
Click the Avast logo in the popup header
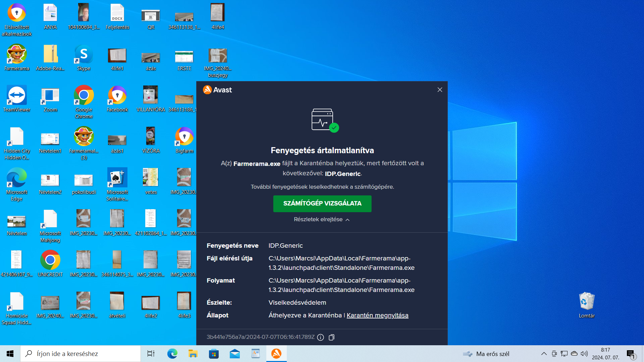coord(217,90)
